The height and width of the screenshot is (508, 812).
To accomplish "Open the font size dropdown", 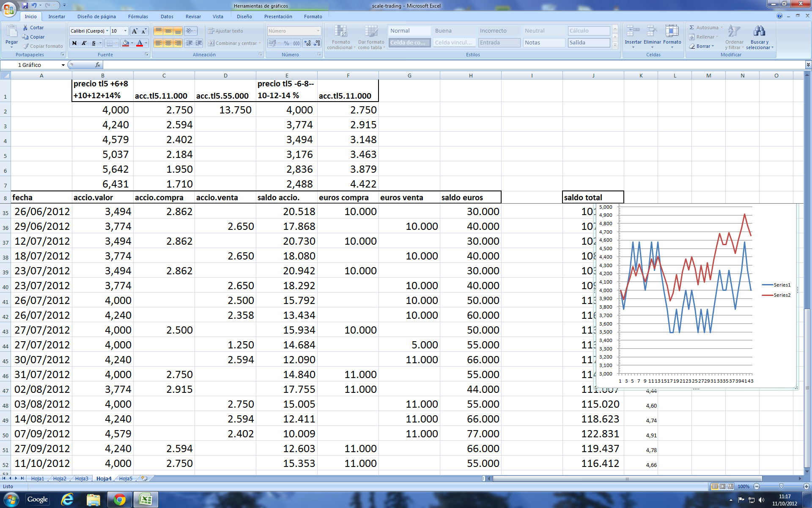I will (x=125, y=31).
